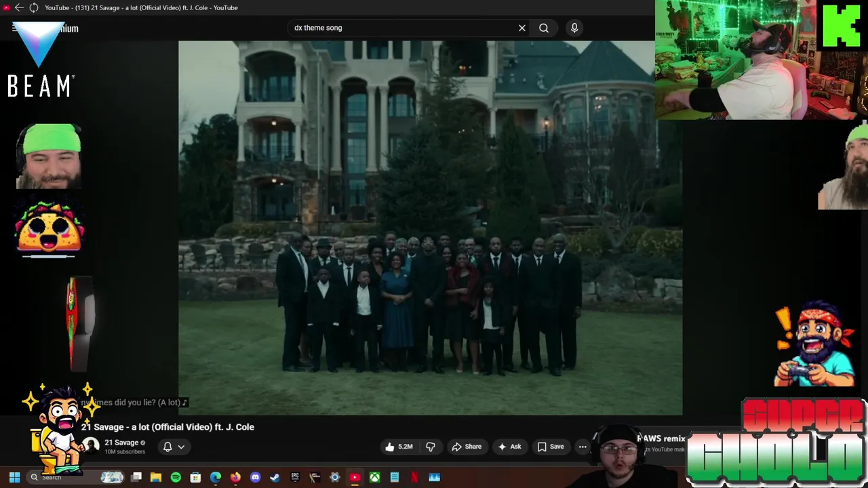
Task: Open Microsoft Edge from the taskbar
Action: click(x=216, y=477)
